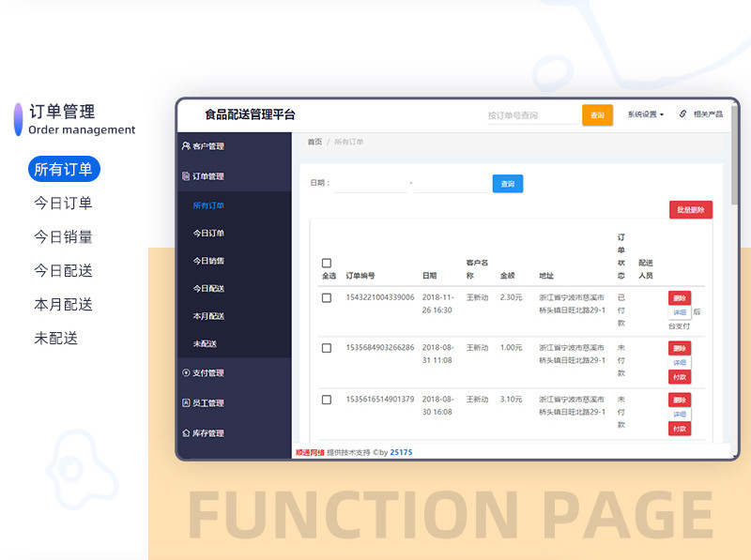Viewport: 751px width, 560px height.
Task: Open the start date picker field
Action: pyautogui.click(x=370, y=184)
